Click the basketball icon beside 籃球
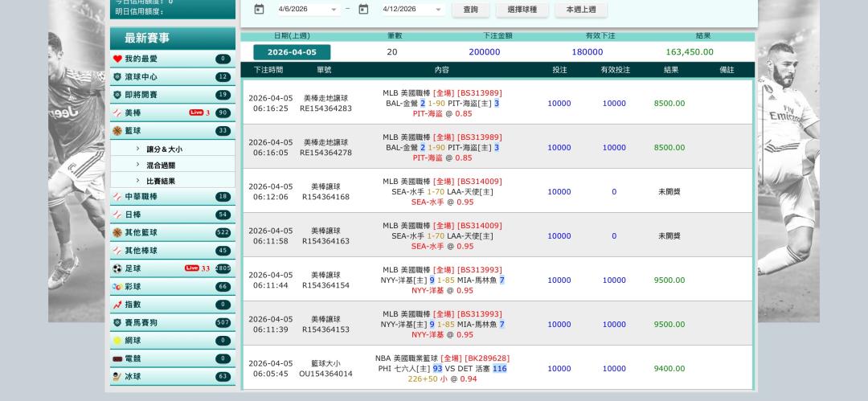 coord(117,131)
